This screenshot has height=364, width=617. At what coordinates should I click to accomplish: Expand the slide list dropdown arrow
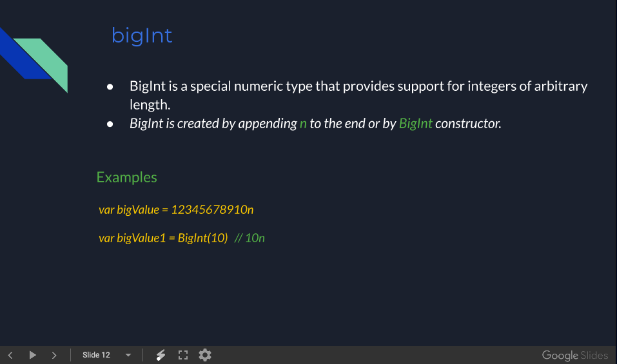[128, 355]
